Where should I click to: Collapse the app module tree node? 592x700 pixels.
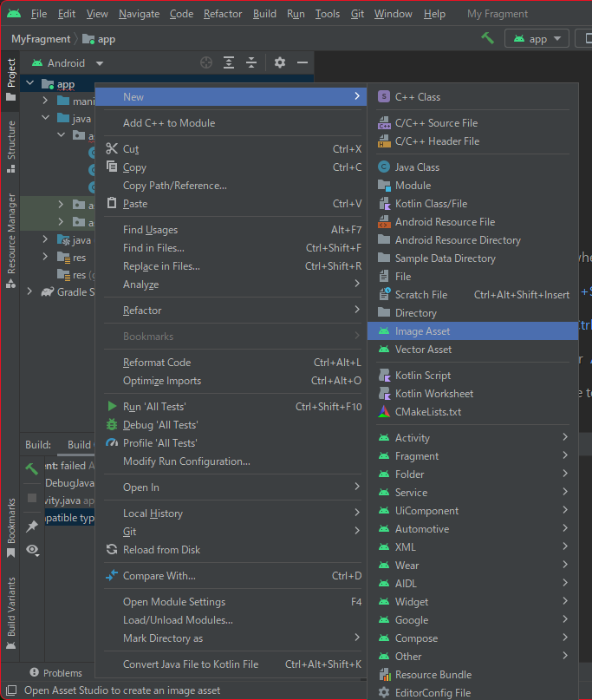(x=30, y=85)
